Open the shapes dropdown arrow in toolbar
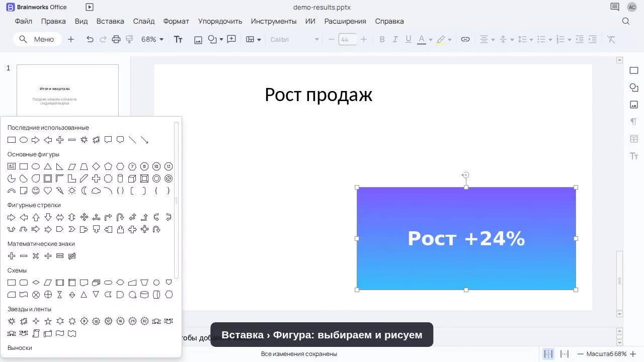Screen dimensions: 644x362 point(221,40)
